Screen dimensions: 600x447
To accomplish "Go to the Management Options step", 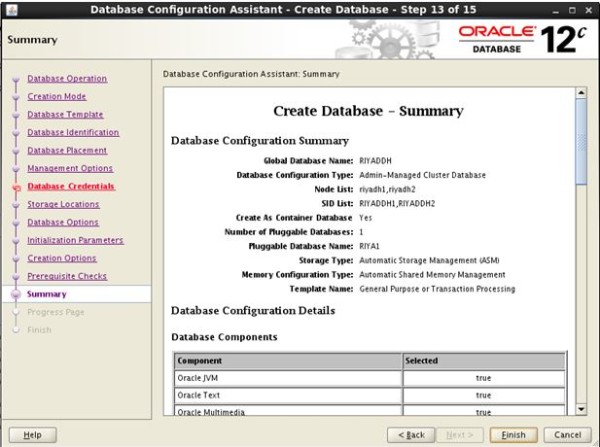I will tap(70, 168).
